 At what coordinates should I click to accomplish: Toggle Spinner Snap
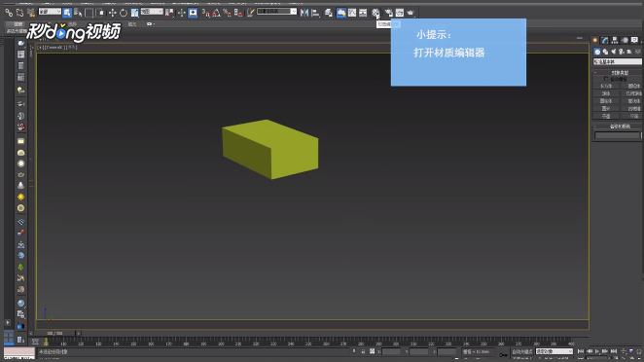tap(237, 13)
